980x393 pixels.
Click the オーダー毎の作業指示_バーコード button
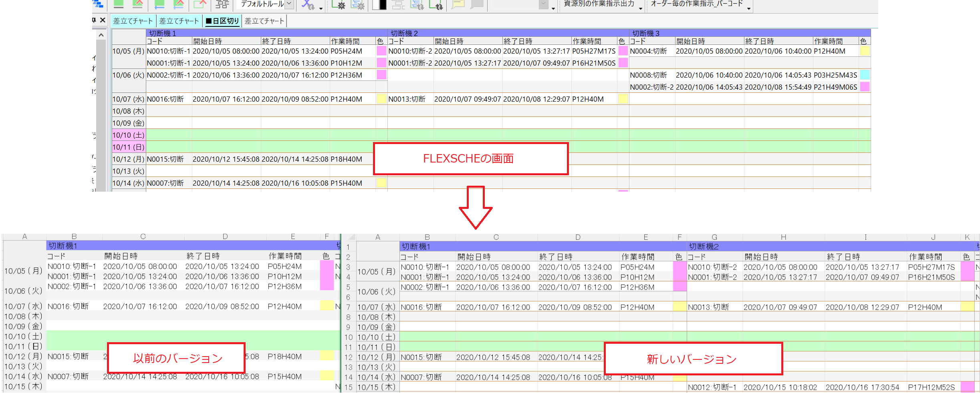[x=696, y=4]
